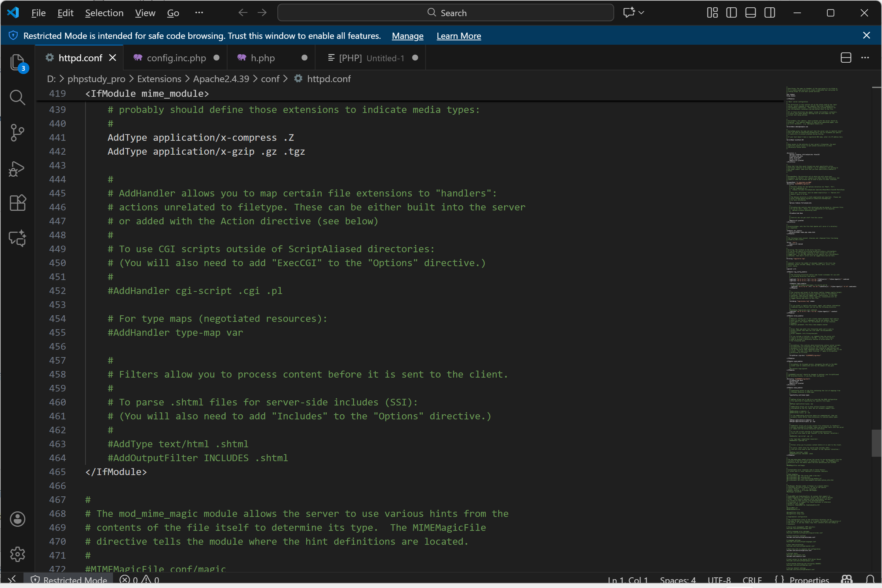Screen dimensions: 882x588
Task: Open the editor More Actions ellipsis
Action: point(865,58)
